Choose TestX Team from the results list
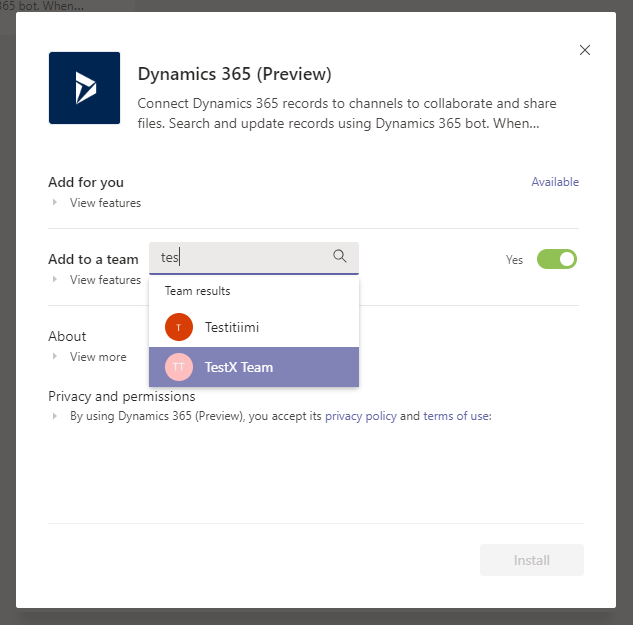The height and width of the screenshot is (625, 633). point(238,367)
